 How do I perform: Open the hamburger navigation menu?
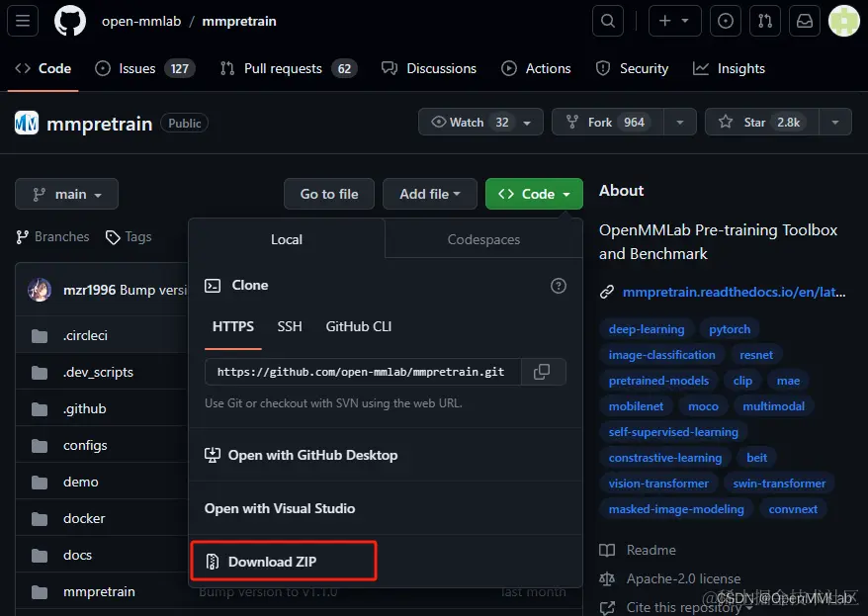point(23,21)
